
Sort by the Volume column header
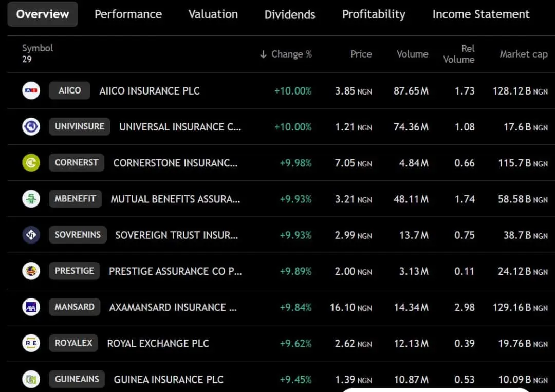[x=412, y=54]
